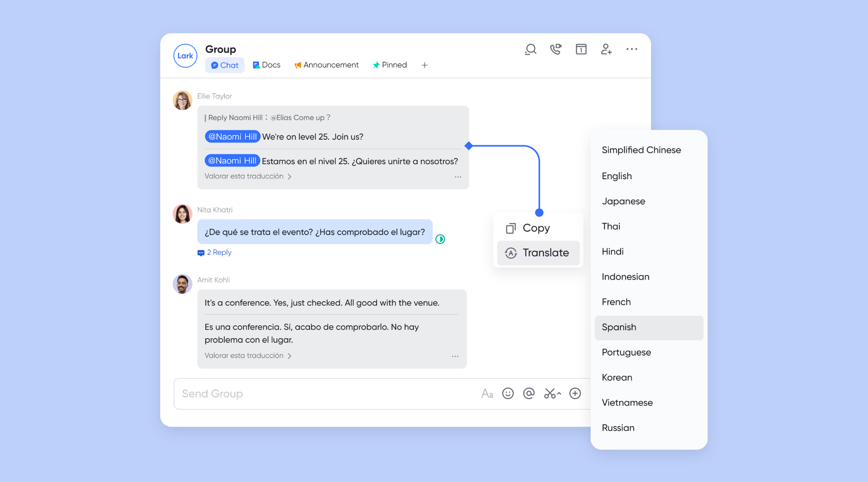Click the circled plus attachment icon

[x=575, y=393]
